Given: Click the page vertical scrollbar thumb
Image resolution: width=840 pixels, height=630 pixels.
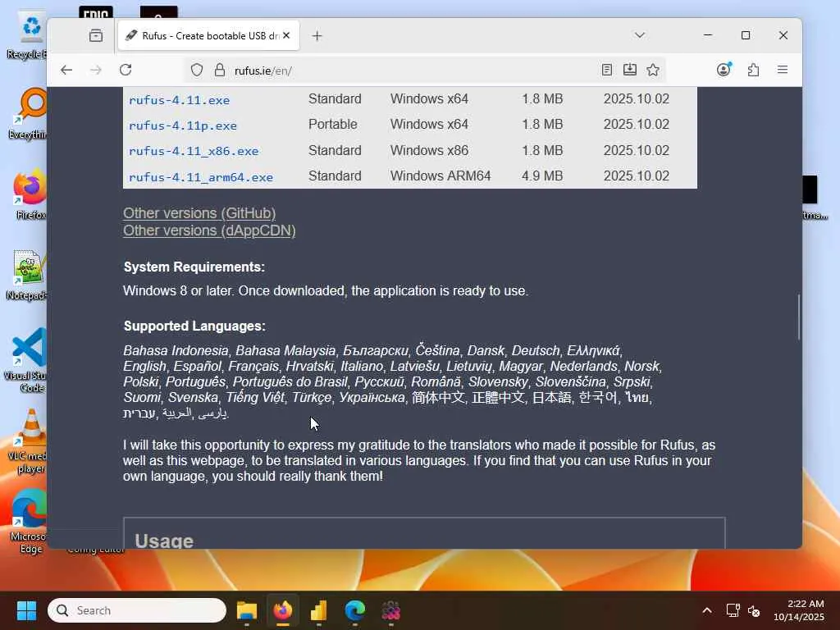Looking at the screenshot, I should pyautogui.click(x=798, y=316).
